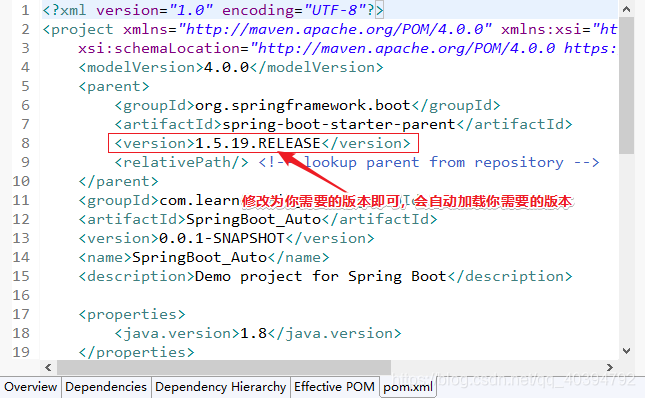Click the project xmlns tag on line 2
The height and width of the screenshot is (398, 645).
(329, 29)
